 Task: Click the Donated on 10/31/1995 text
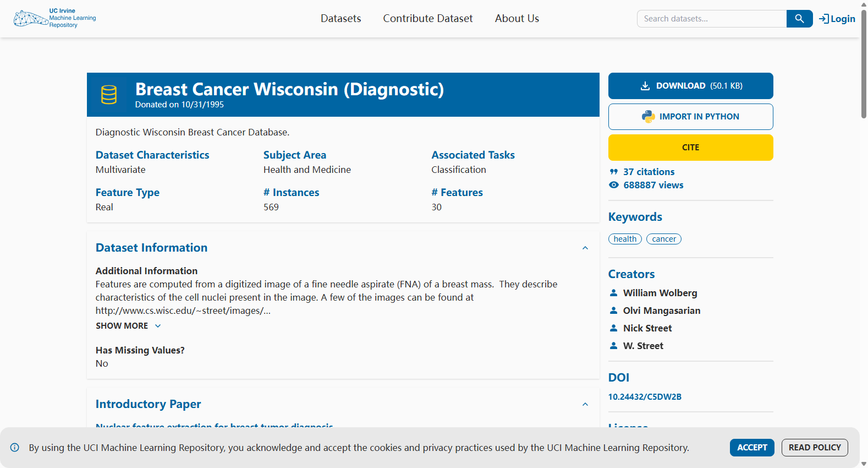click(x=179, y=105)
